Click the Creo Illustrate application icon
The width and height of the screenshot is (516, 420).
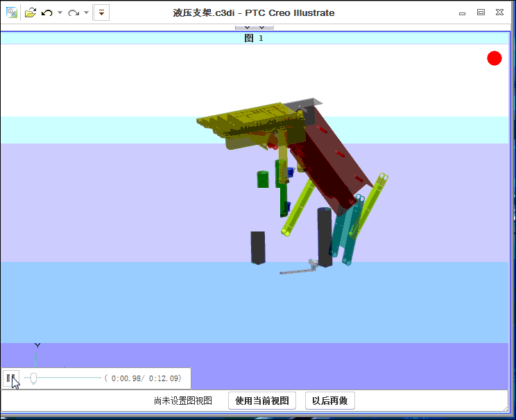coord(12,13)
